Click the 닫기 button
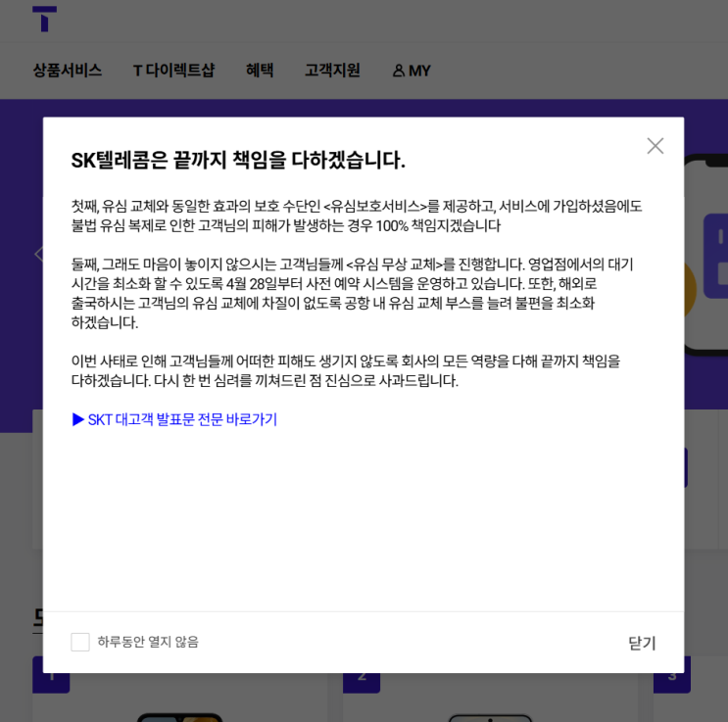 pos(642,643)
